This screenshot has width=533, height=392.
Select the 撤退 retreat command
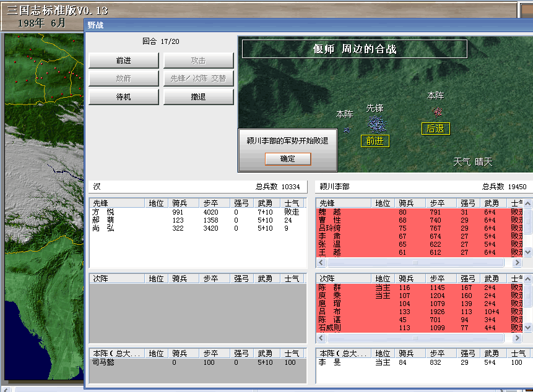198,97
